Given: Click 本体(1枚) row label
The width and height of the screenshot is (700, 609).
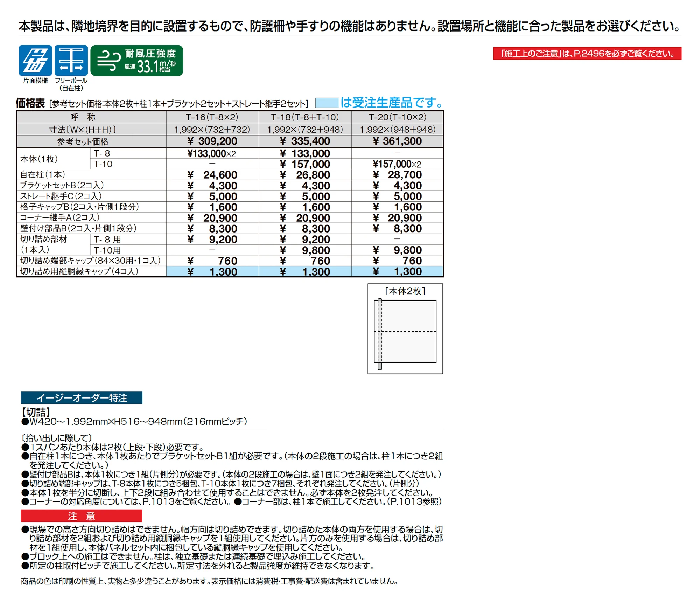Looking at the screenshot, I should [x=39, y=159].
